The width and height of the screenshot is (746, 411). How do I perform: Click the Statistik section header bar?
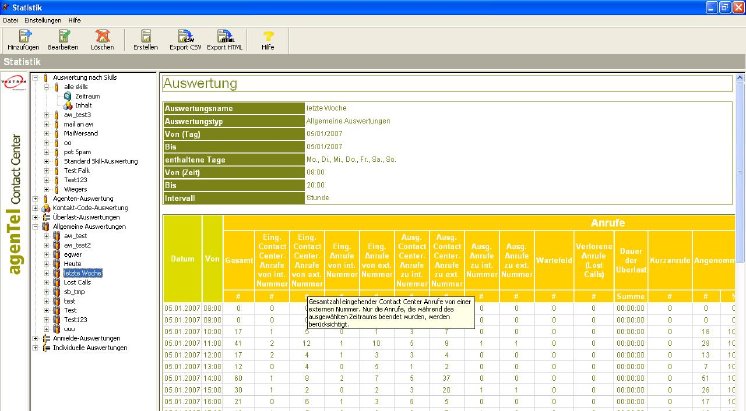(373, 61)
